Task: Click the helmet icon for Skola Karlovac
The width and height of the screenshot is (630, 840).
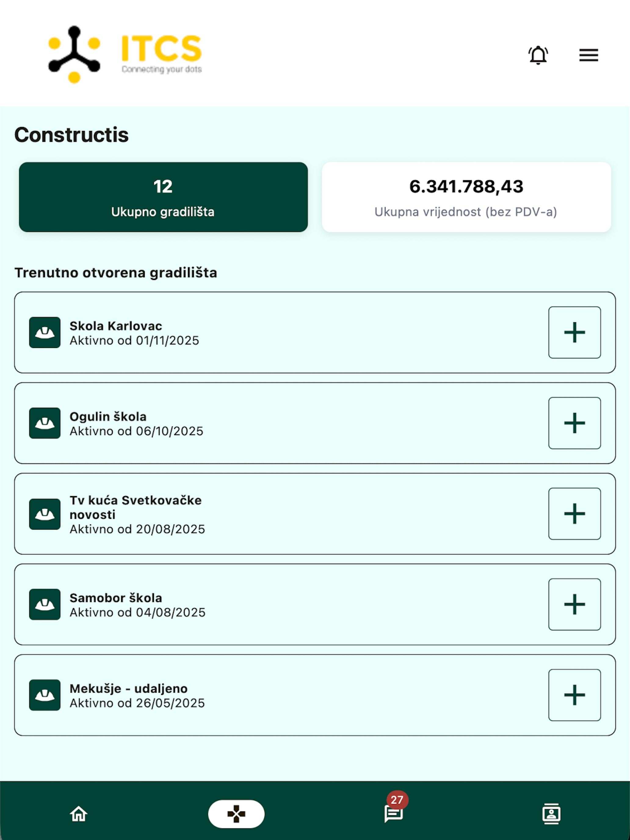Action: 45,332
